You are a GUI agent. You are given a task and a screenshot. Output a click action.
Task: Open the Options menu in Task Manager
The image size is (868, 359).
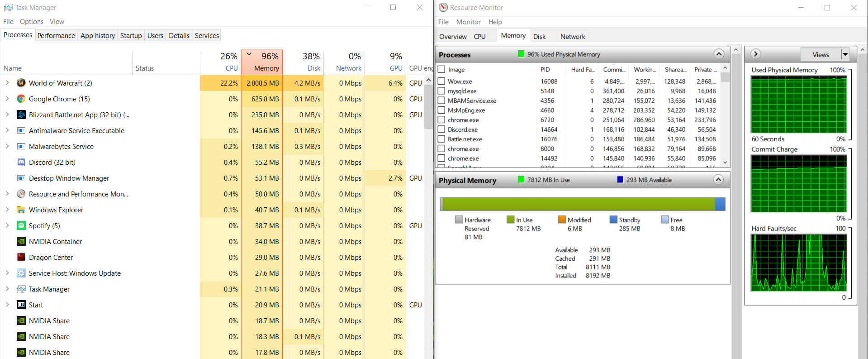point(32,22)
